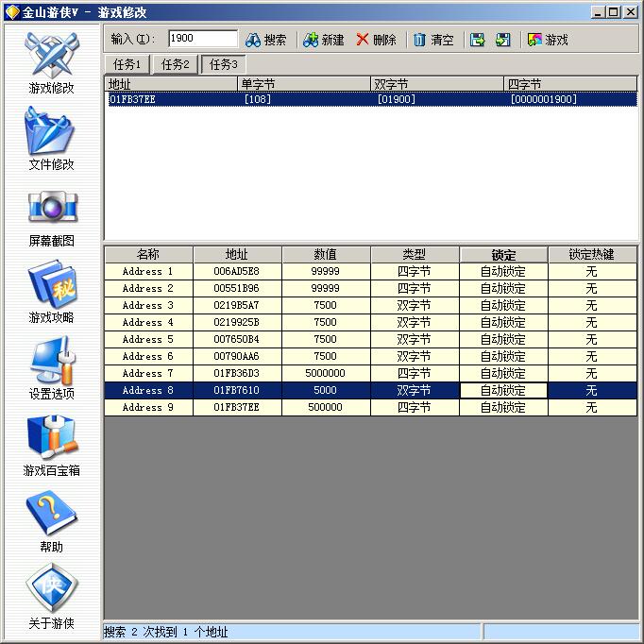Viewport: 644px width, 644px height.
Task: Click the status bar search result text
Action: pyautogui.click(x=165, y=632)
